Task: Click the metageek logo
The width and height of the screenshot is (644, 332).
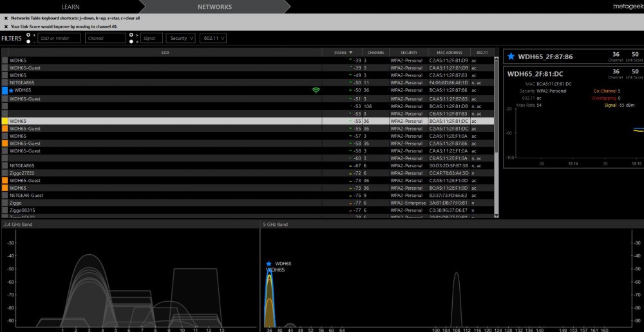Action: tap(629, 6)
